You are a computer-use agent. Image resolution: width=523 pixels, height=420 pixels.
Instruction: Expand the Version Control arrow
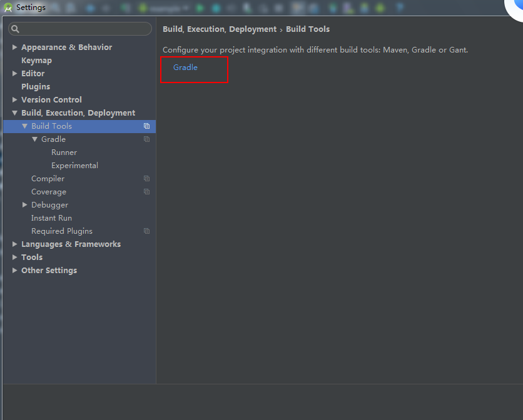pyautogui.click(x=14, y=99)
